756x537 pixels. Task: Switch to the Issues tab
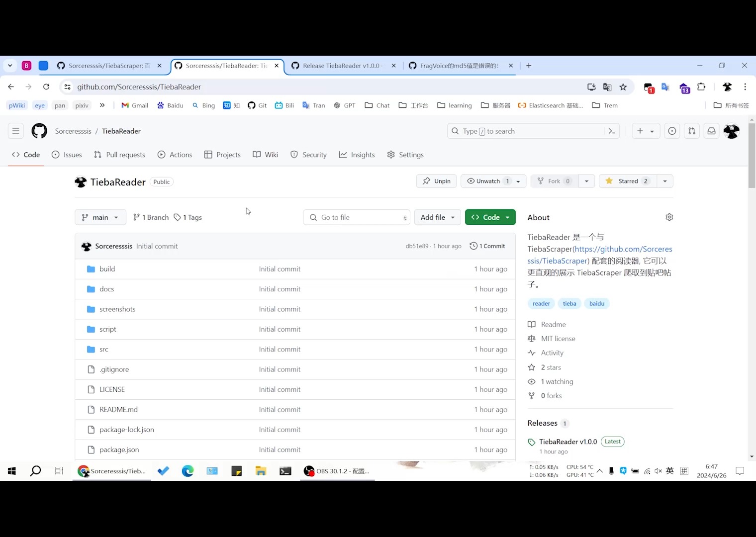tap(67, 155)
